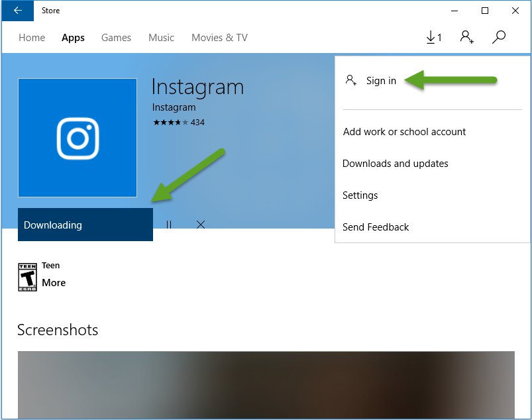Image resolution: width=532 pixels, height=420 pixels.
Task: Close the Store window
Action: [515, 11]
